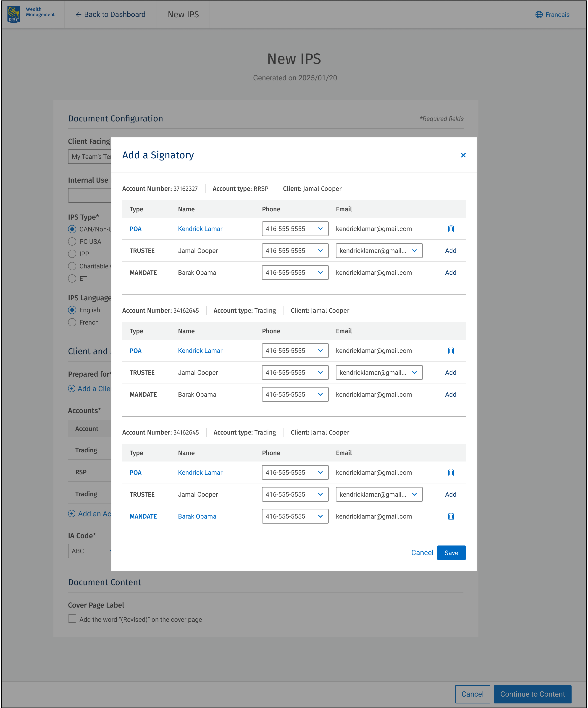Click globe icon beside Français
588x708 pixels.
539,15
